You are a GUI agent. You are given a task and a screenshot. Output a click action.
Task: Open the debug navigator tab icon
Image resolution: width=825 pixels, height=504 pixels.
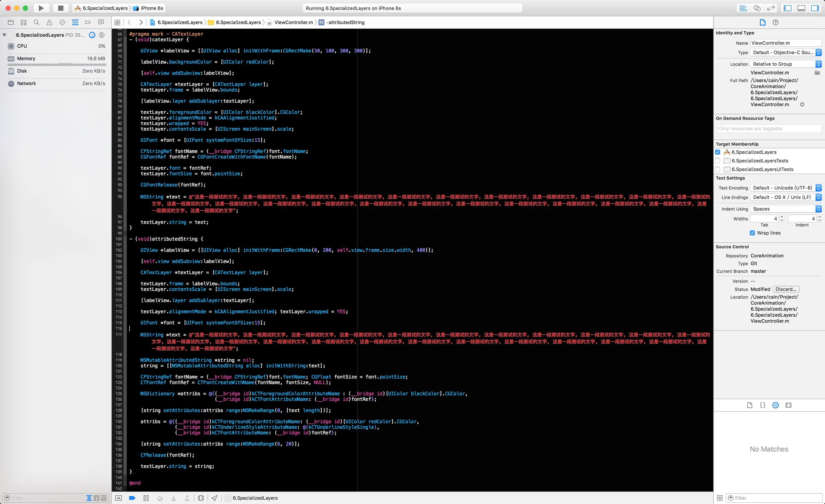point(75,22)
